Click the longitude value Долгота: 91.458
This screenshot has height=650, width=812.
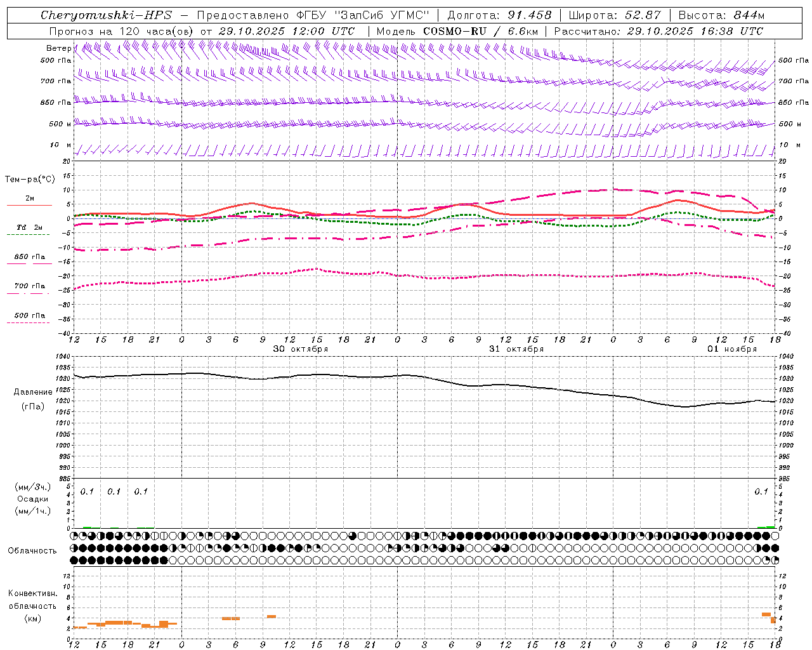coord(500,15)
